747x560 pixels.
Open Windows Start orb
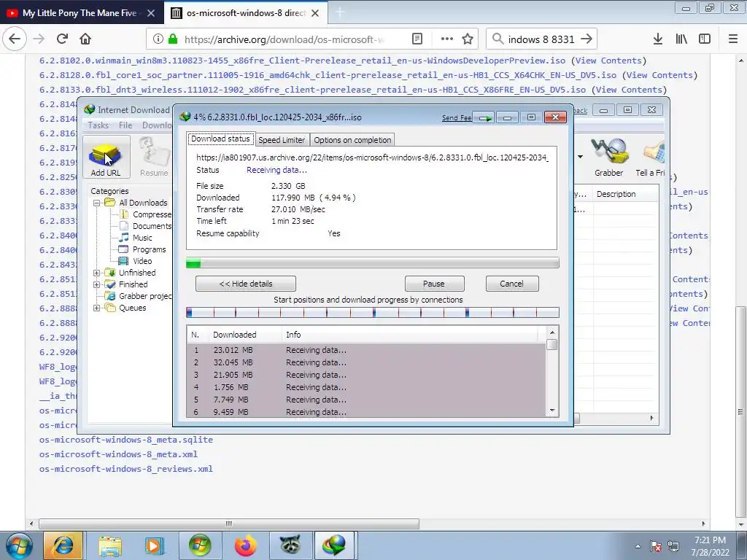tap(18, 545)
